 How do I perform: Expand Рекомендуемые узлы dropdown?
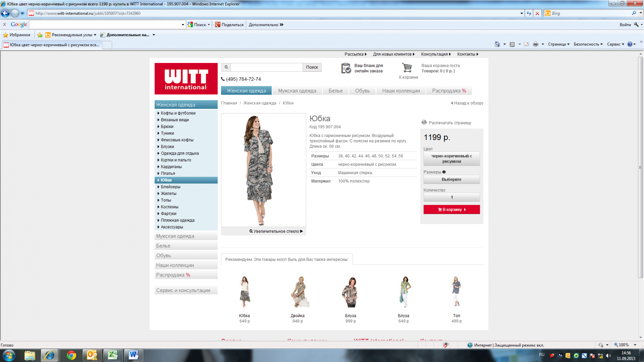tap(95, 35)
